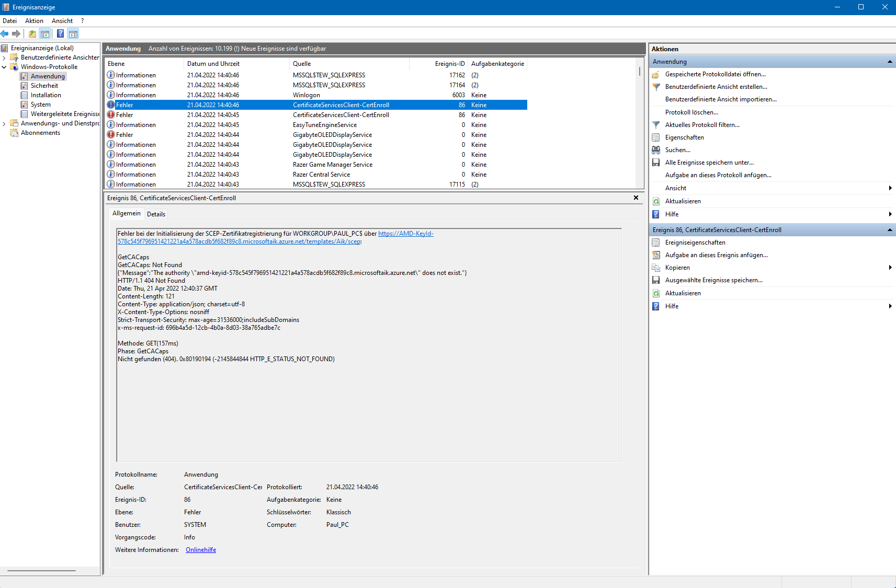
Task: Click the folder-up toolbar icon
Action: pyautogui.click(x=32, y=34)
